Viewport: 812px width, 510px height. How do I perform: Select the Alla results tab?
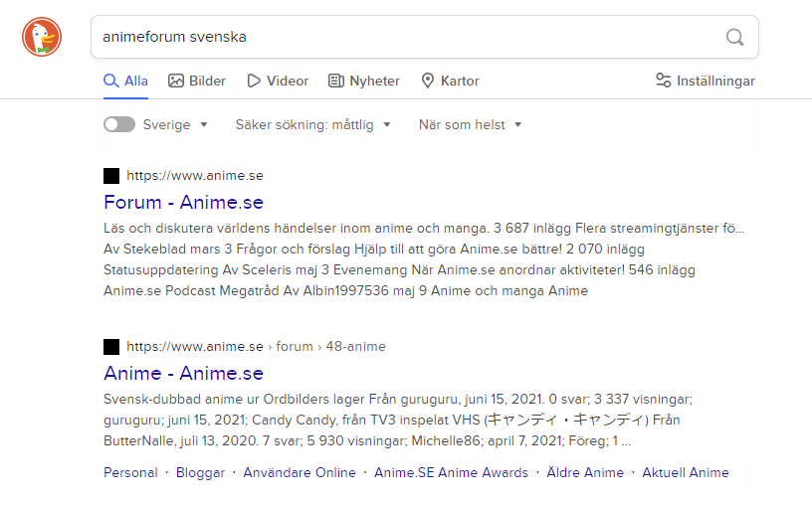click(x=125, y=81)
